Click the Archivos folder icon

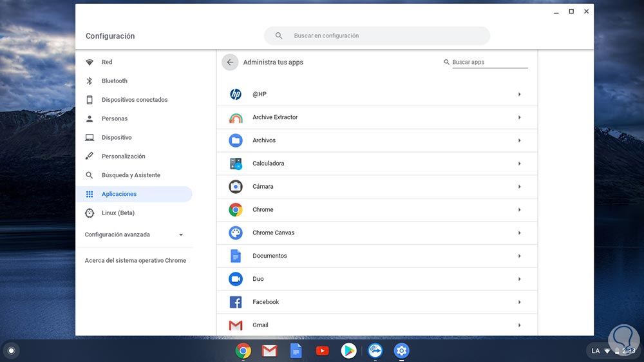(x=235, y=140)
